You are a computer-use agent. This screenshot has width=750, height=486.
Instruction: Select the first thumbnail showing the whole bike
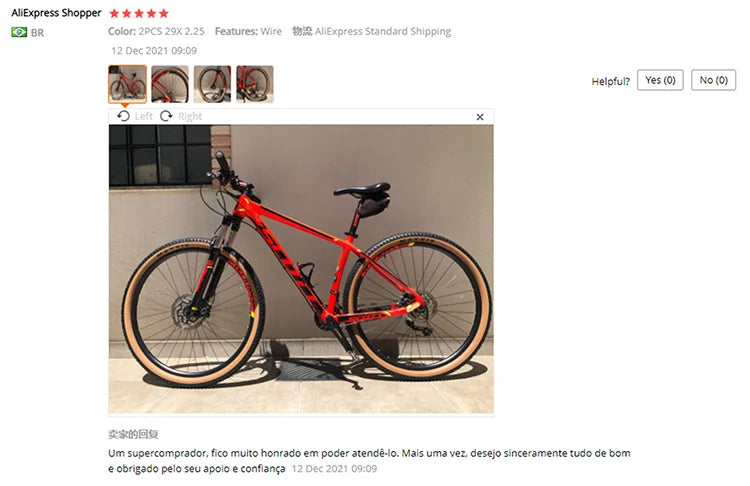tap(127, 84)
